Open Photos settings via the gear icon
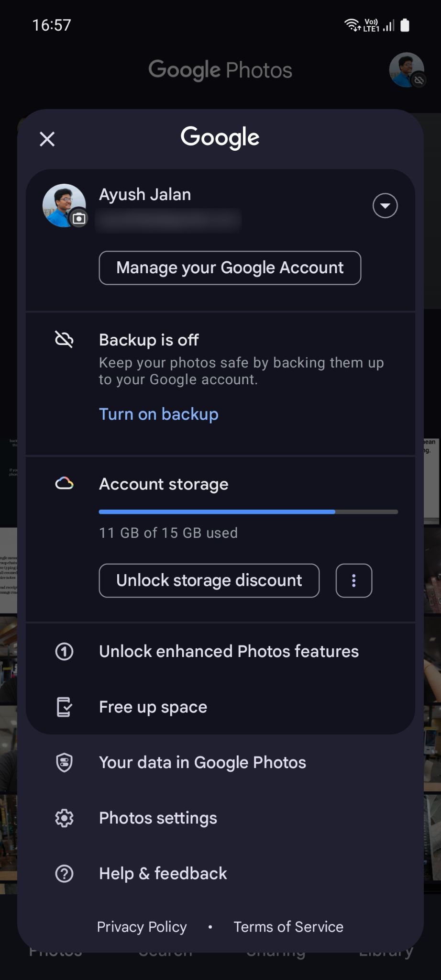Viewport: 441px width, 980px height. coord(64,818)
